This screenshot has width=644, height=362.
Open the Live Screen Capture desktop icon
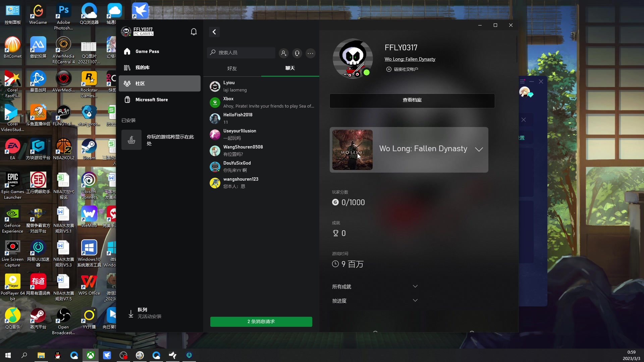[x=13, y=253]
